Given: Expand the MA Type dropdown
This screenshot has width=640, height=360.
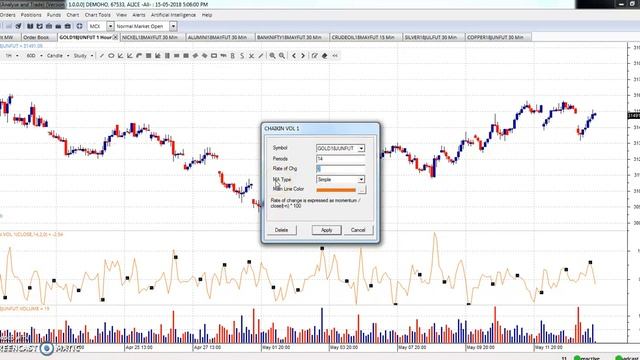Looking at the screenshot, I should pyautogui.click(x=361, y=180).
